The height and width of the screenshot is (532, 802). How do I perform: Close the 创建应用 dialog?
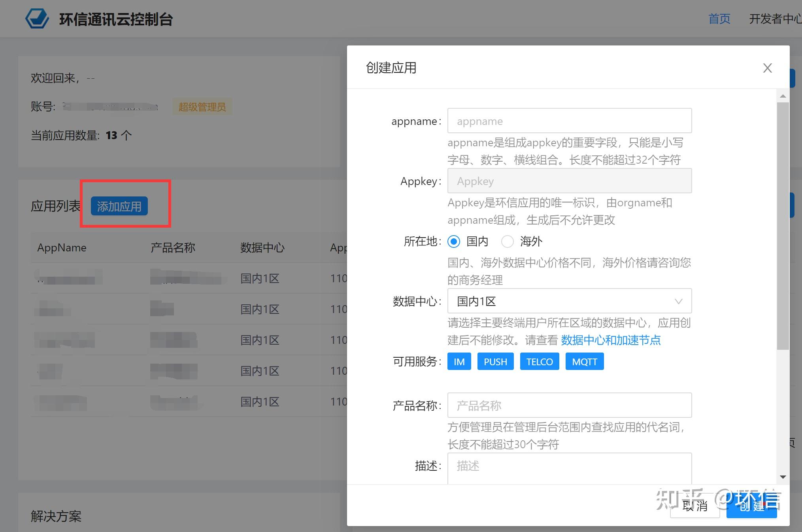[767, 68]
